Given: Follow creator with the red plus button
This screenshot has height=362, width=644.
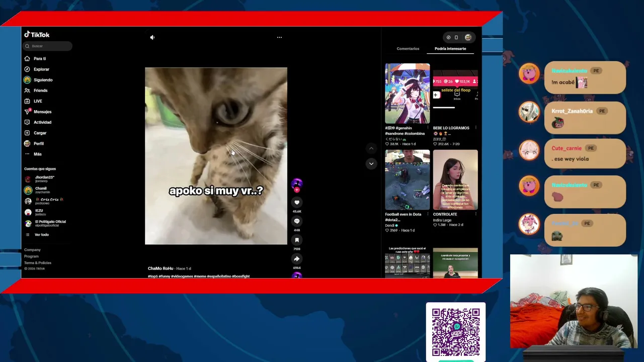Looking at the screenshot, I should (x=297, y=190).
